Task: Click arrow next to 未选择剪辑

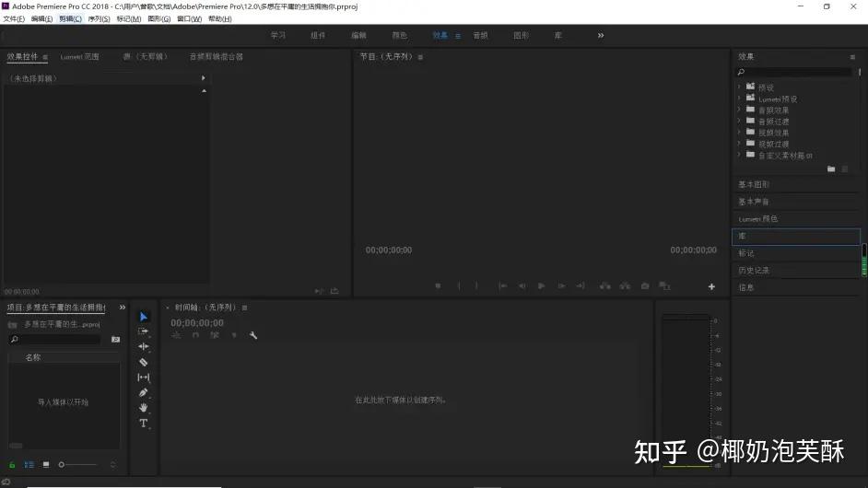Action: pos(203,78)
